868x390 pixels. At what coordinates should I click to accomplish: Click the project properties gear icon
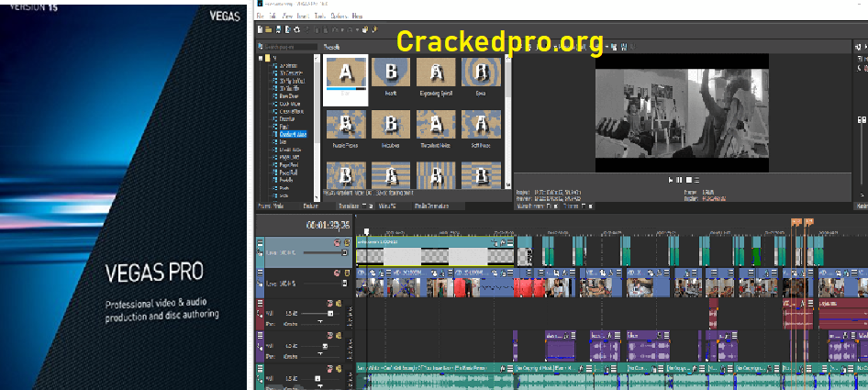(296, 29)
